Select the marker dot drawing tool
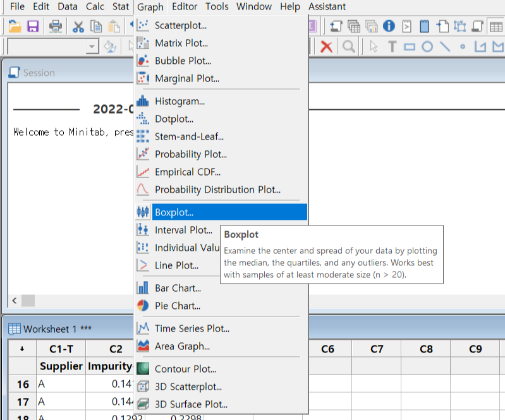The image size is (505, 420). tap(463, 47)
